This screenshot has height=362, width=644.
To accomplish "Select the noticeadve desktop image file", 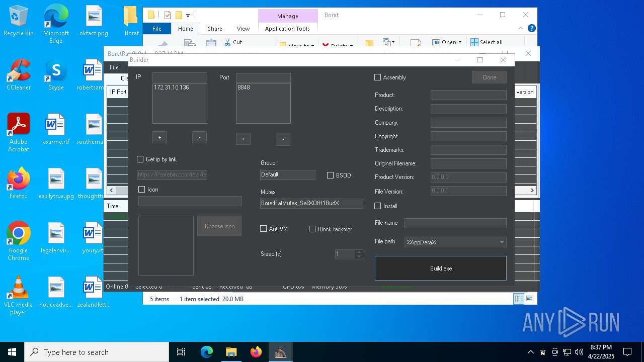I will (x=56, y=292).
